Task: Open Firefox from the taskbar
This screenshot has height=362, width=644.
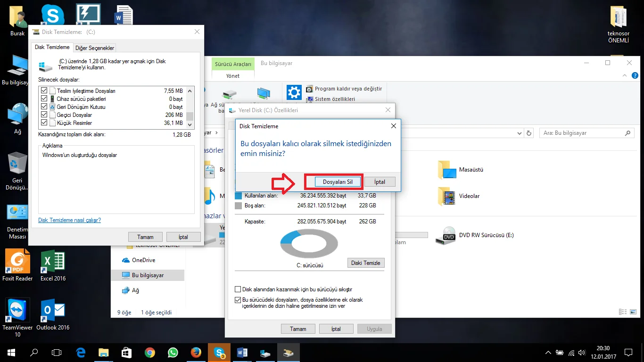Action: pos(196,353)
